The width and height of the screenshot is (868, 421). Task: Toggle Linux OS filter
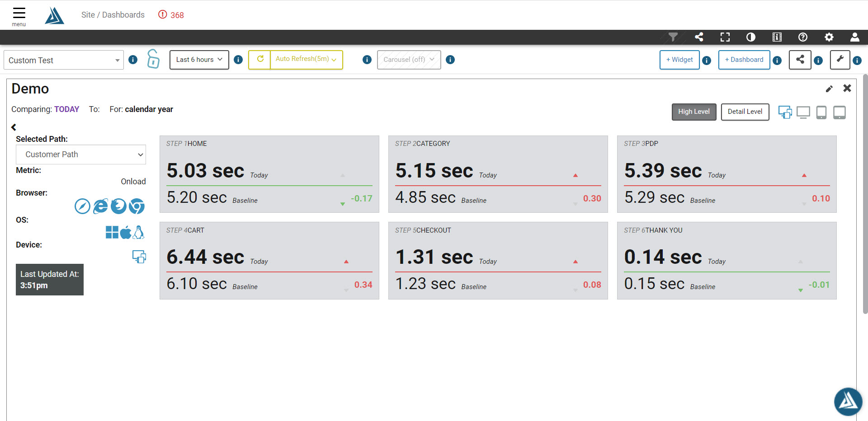(x=139, y=232)
